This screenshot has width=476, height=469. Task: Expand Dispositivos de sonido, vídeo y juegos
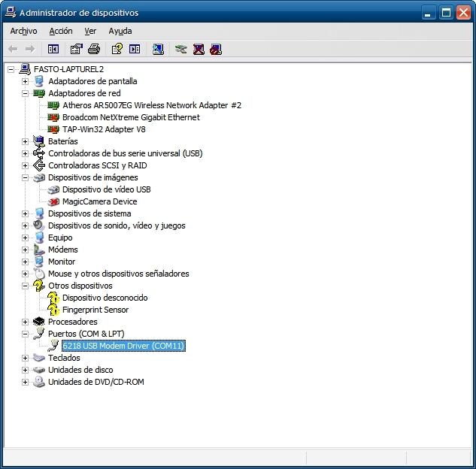pos(25,225)
